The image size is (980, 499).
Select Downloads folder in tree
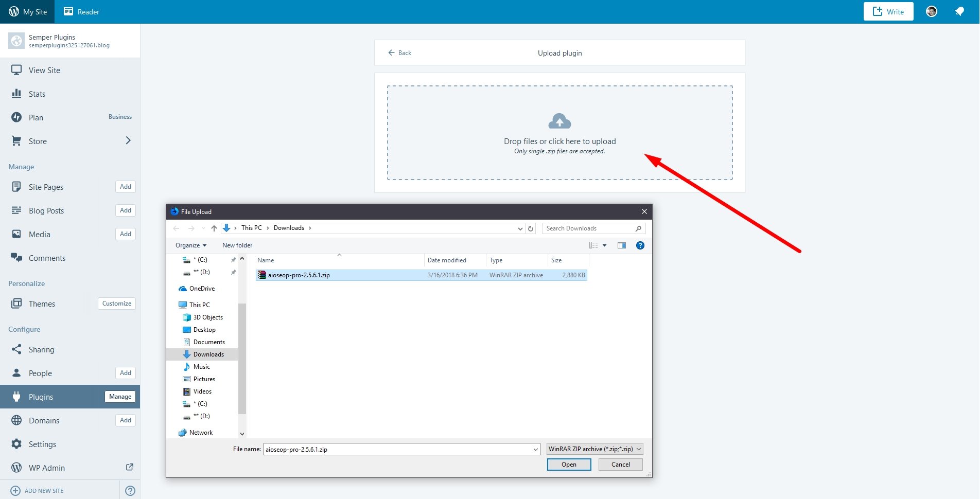coord(208,354)
